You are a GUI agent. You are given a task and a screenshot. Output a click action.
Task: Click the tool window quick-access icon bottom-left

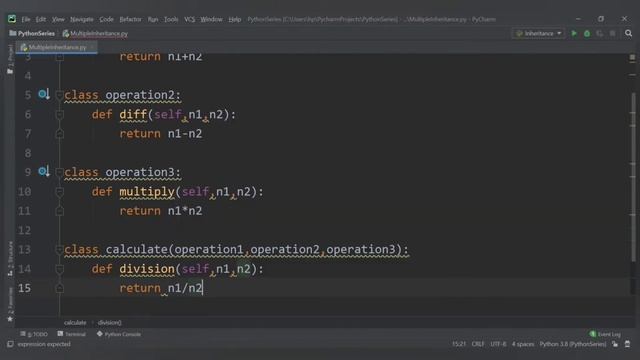coord(10,344)
